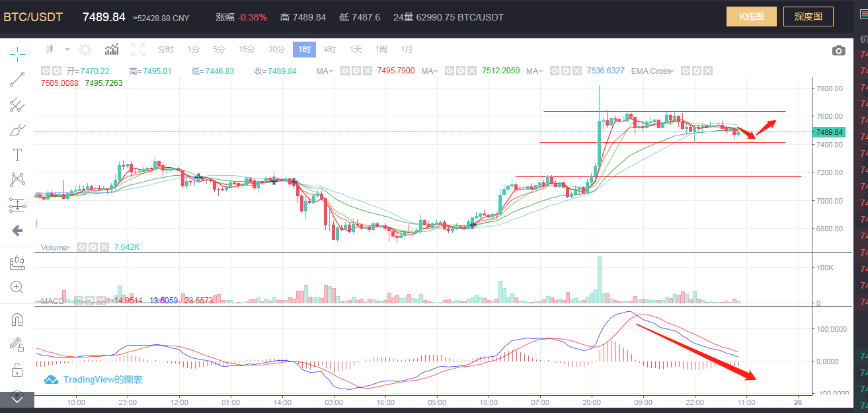Remove the EMA Cross indicator with its X
868x413 pixels.
point(707,70)
